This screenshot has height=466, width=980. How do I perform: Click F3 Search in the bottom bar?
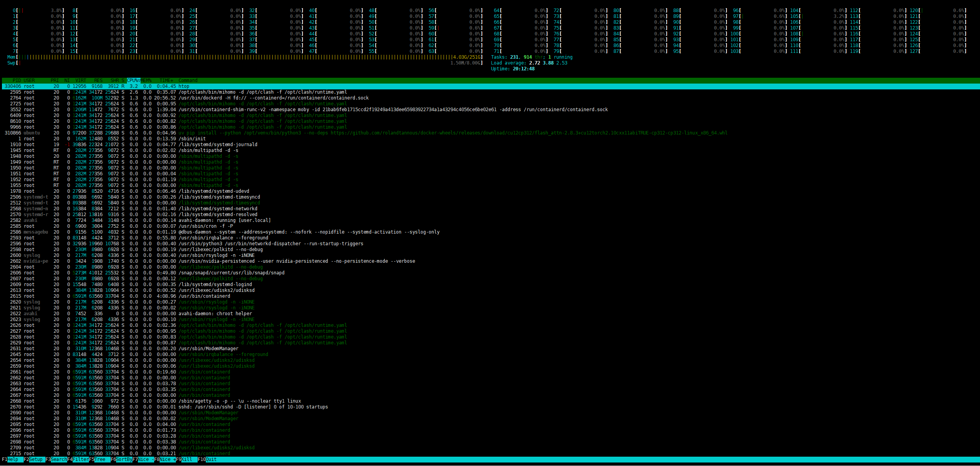(56, 459)
